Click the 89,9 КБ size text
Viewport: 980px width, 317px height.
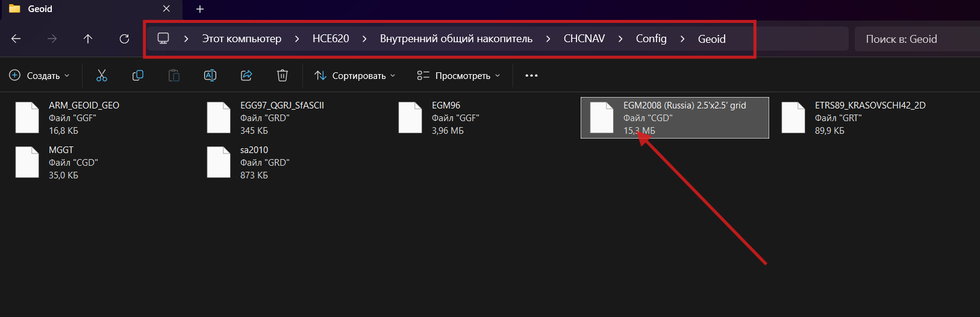click(829, 130)
